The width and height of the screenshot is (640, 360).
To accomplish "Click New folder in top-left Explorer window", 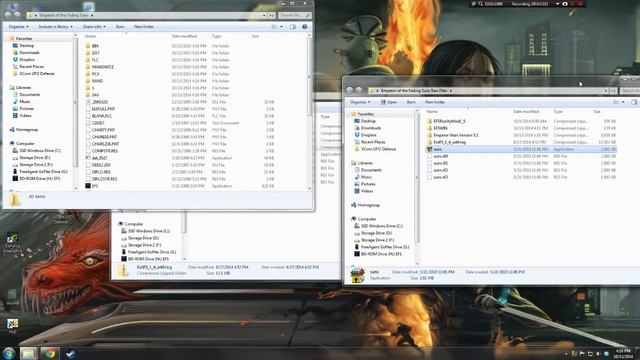I will 144,27.
